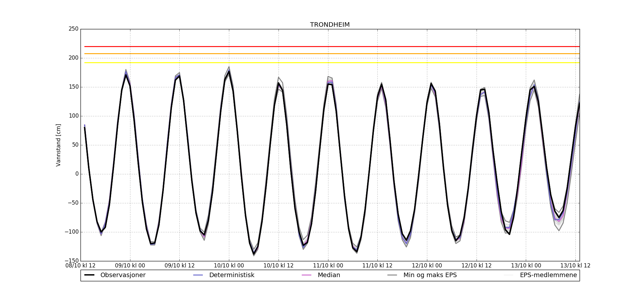
Task: Click the TRONDHEIM chart title
Action: [x=330, y=25]
